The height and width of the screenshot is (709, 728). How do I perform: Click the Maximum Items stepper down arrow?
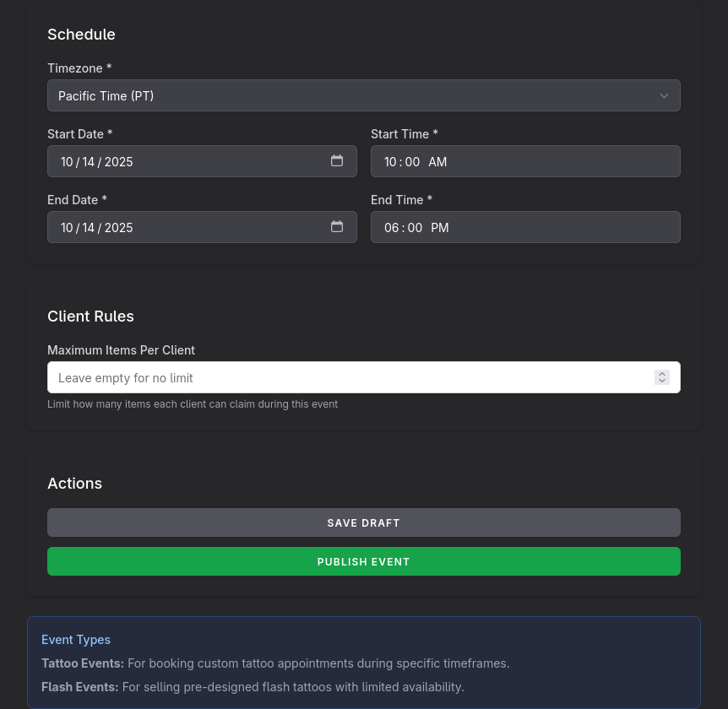tap(662, 381)
